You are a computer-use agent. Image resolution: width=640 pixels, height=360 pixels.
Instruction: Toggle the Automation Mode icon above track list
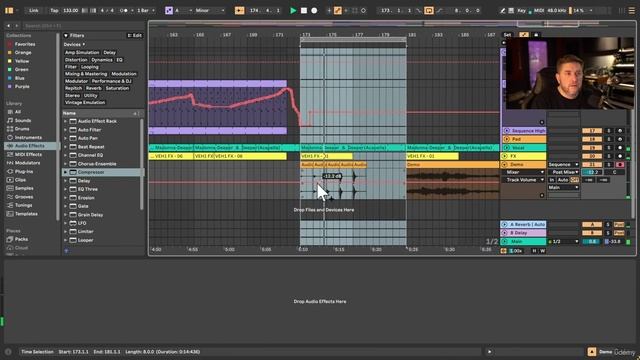[x=524, y=35]
